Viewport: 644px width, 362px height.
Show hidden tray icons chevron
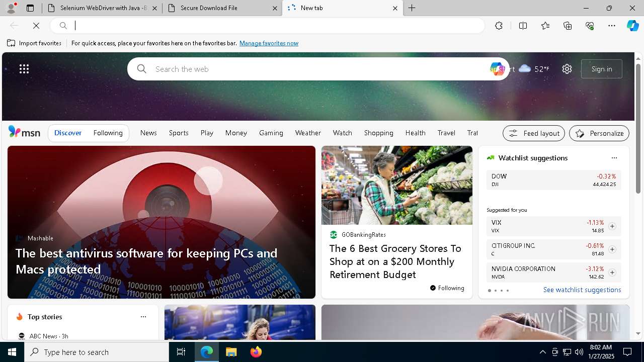(x=542, y=352)
